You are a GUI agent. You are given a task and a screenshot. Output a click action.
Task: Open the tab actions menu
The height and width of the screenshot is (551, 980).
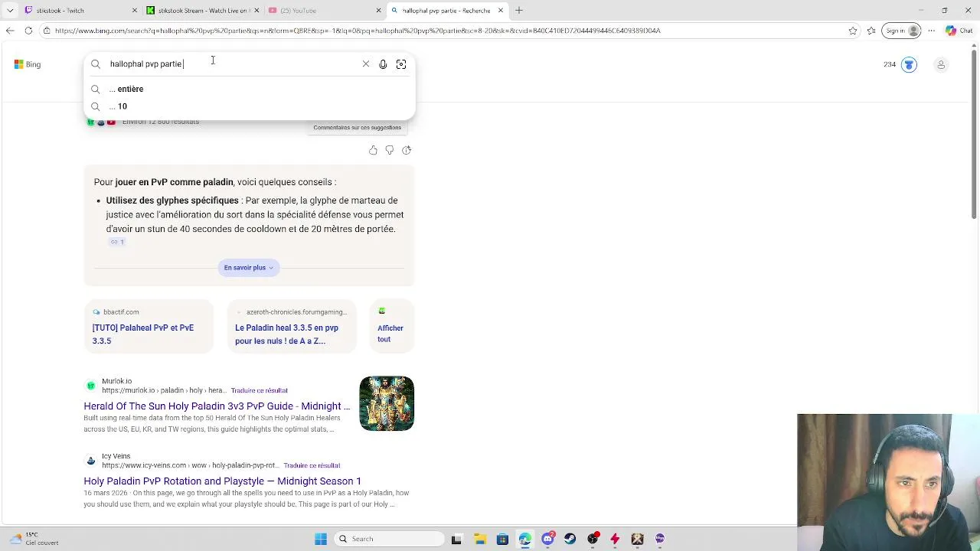coord(10,11)
